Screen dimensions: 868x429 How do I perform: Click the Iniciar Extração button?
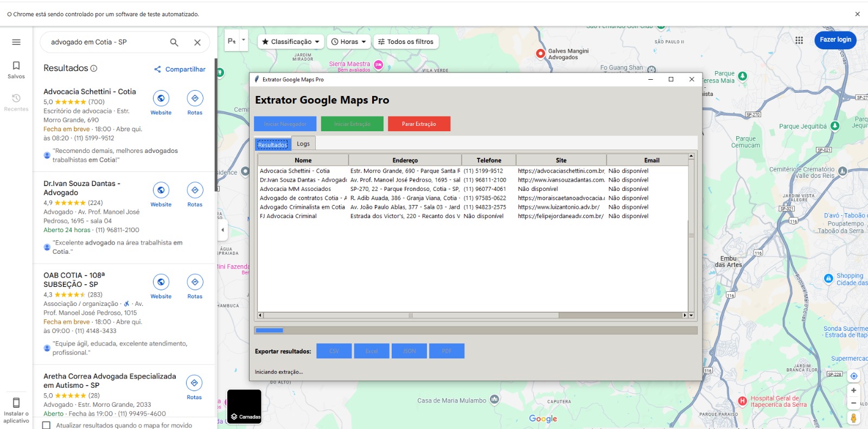coord(352,124)
